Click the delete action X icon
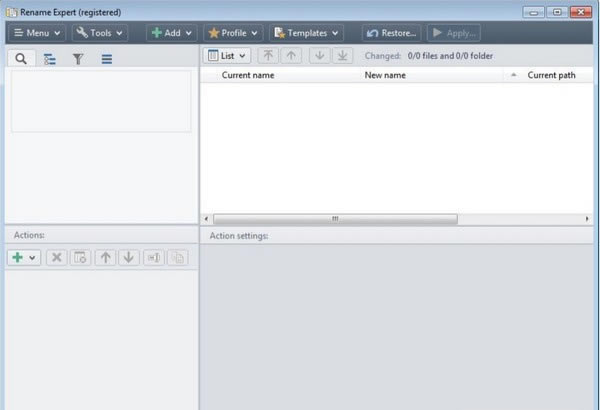 tap(57, 258)
